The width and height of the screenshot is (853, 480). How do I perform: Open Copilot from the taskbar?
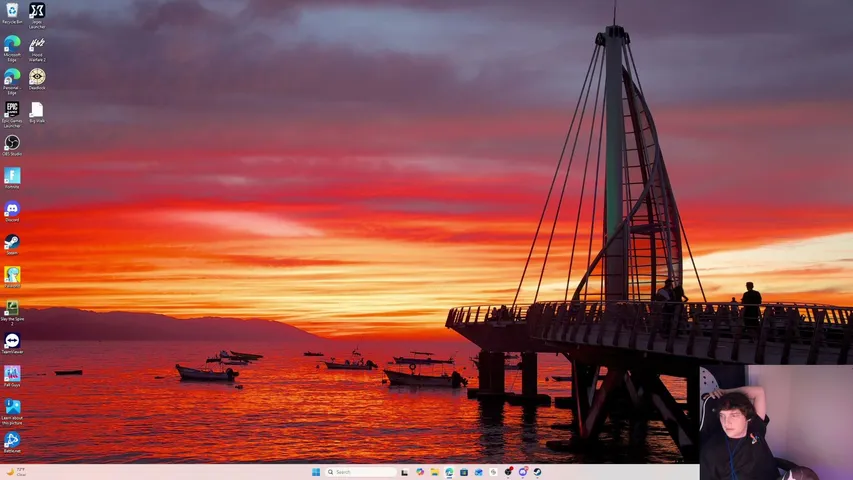(420, 472)
